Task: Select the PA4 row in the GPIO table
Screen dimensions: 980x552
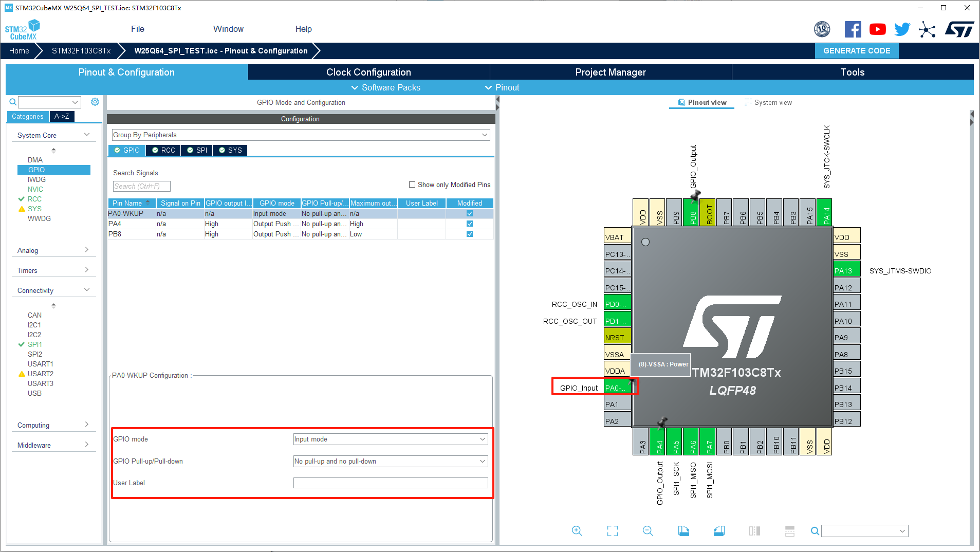Action: click(301, 224)
